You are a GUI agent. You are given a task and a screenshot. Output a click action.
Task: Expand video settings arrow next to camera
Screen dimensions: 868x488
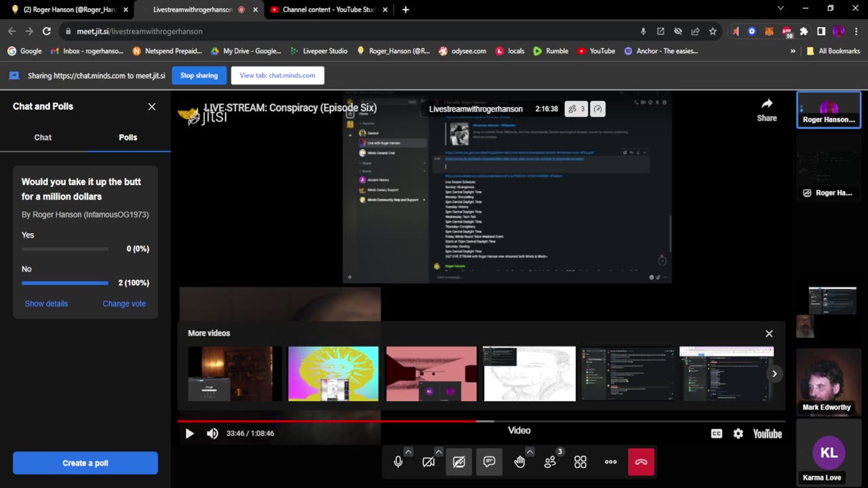tap(439, 451)
